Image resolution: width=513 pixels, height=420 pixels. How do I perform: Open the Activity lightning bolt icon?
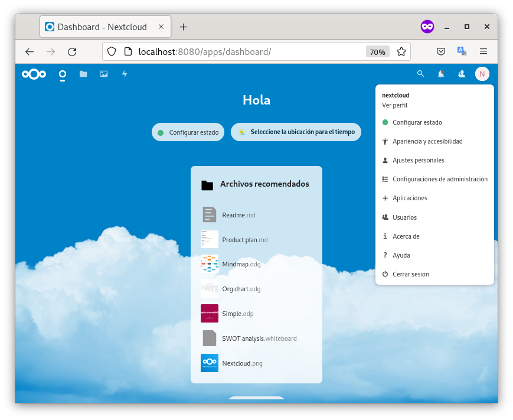click(x=125, y=74)
